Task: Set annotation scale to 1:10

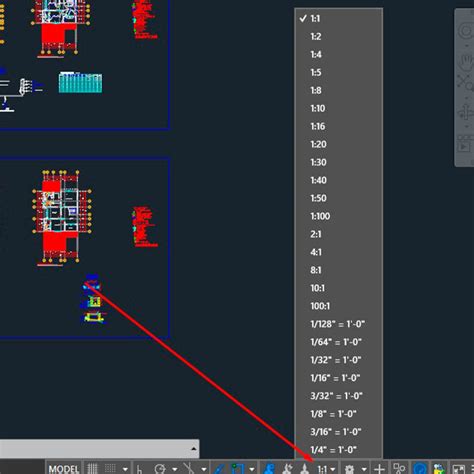Action: (339, 108)
